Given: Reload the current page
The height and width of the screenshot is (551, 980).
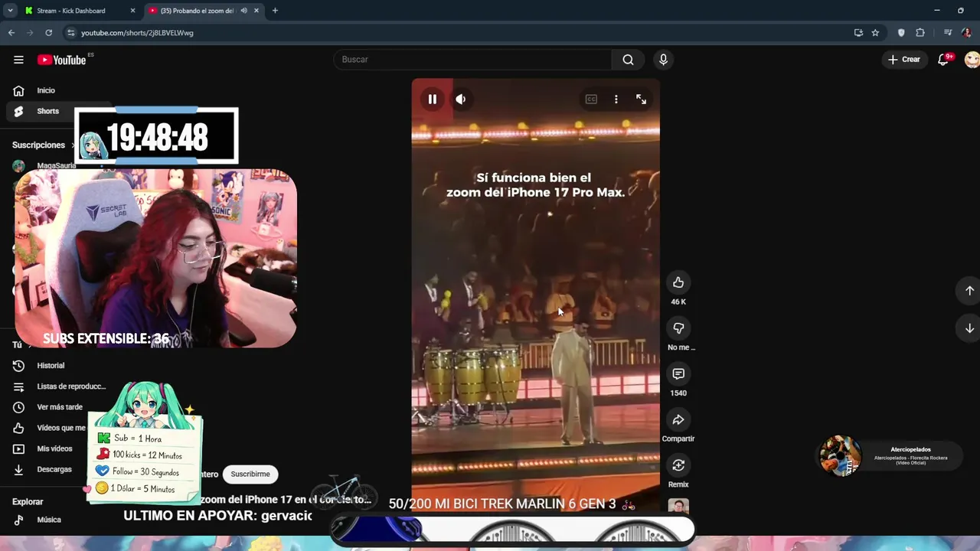Looking at the screenshot, I should pos(49,33).
